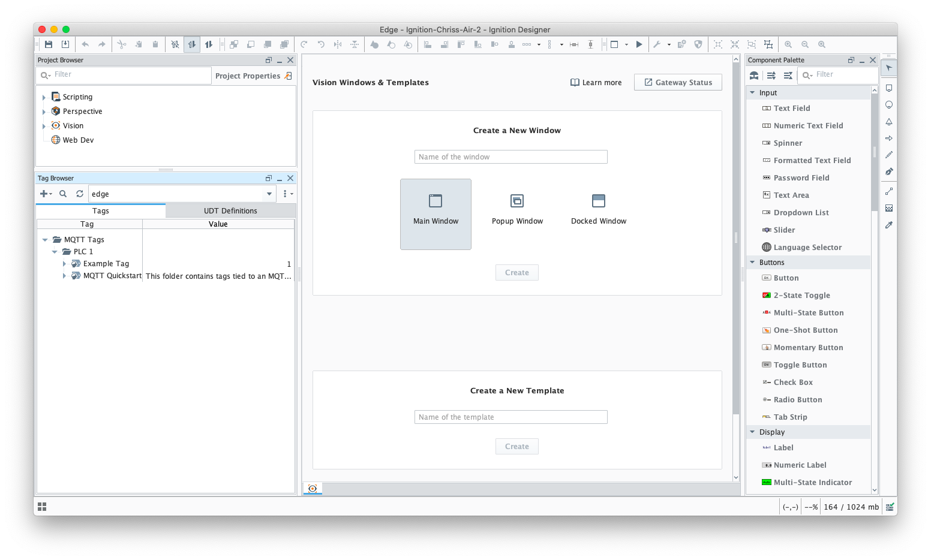The image size is (931, 560).
Task: Click the Preview mode play icon
Action: point(639,44)
